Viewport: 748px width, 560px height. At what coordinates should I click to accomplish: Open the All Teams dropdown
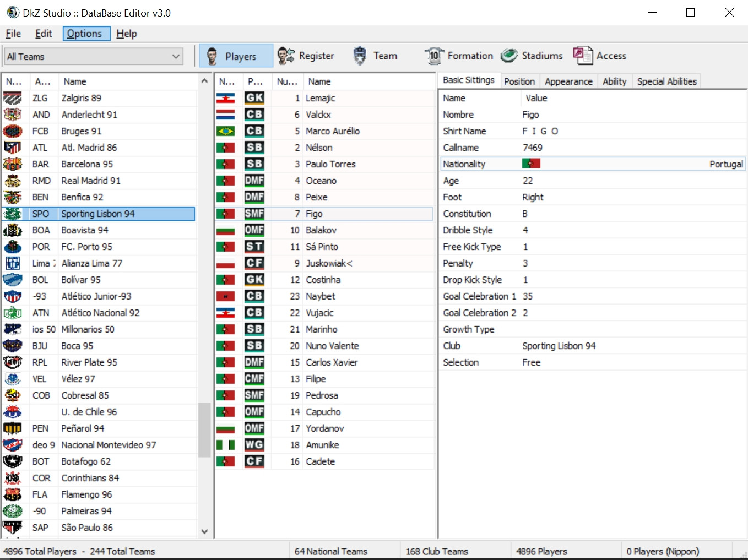pos(94,56)
